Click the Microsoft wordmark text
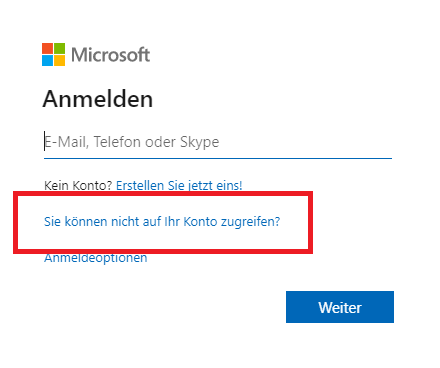The image size is (440, 368). (111, 55)
